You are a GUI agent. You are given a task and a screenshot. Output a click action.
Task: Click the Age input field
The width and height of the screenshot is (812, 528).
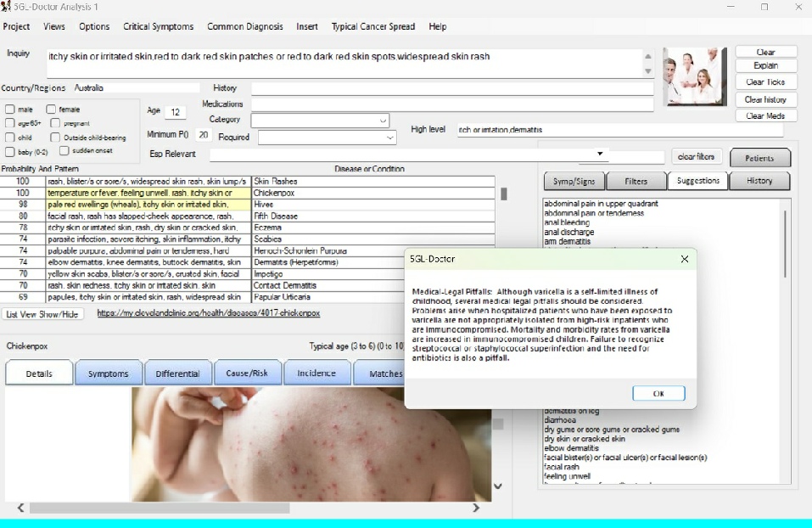pos(175,112)
